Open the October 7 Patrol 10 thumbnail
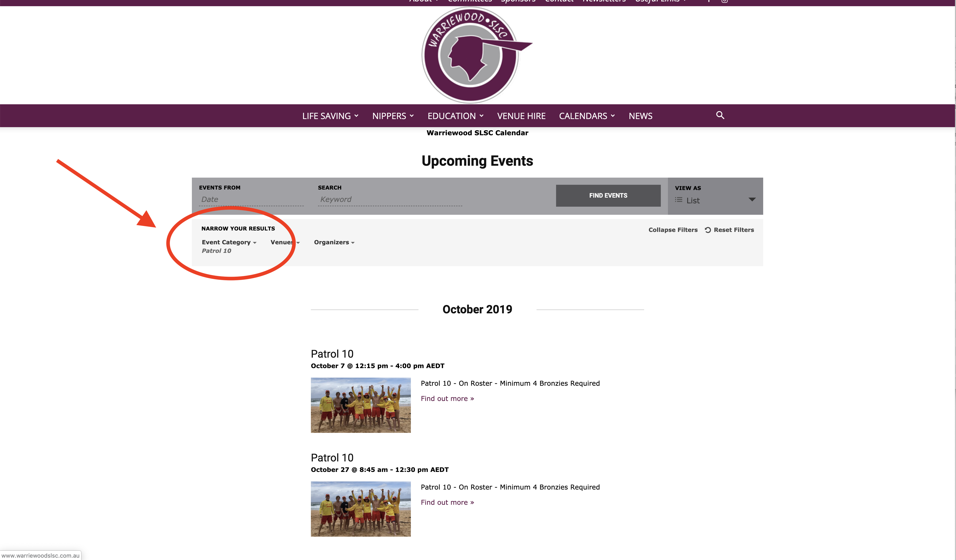This screenshot has width=956, height=560. (x=360, y=405)
